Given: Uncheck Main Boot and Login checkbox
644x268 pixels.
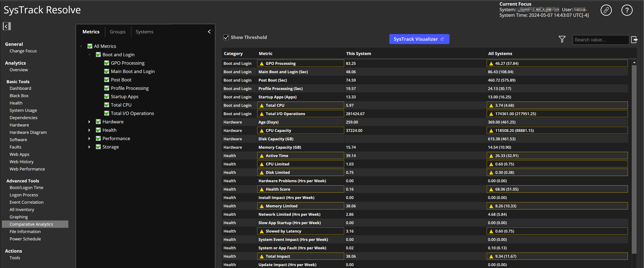Looking at the screenshot, I should pyautogui.click(x=107, y=71).
